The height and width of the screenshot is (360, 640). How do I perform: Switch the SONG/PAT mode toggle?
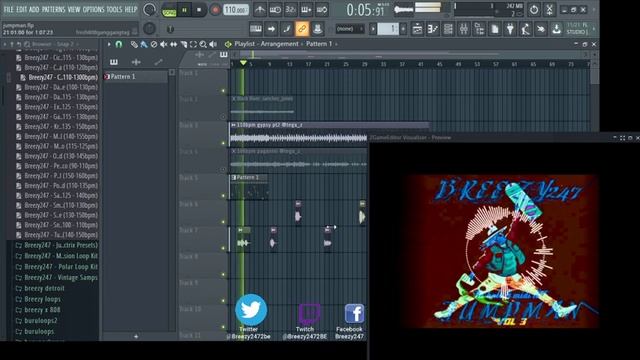tap(169, 10)
